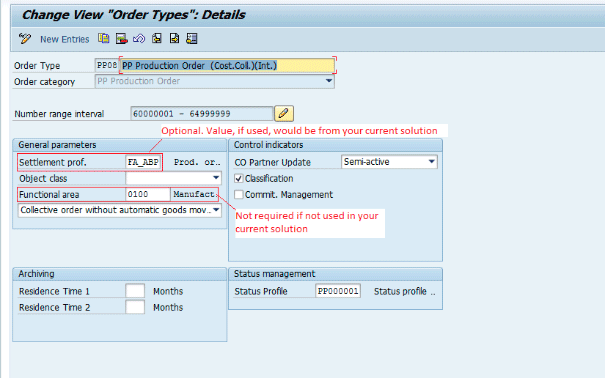Open the Order category dropdown

[x=329, y=81]
